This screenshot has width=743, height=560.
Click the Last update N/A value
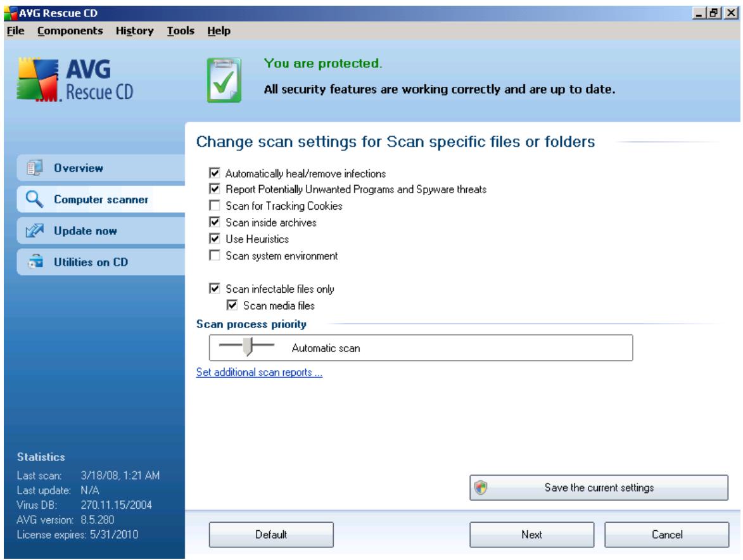pos(89,490)
